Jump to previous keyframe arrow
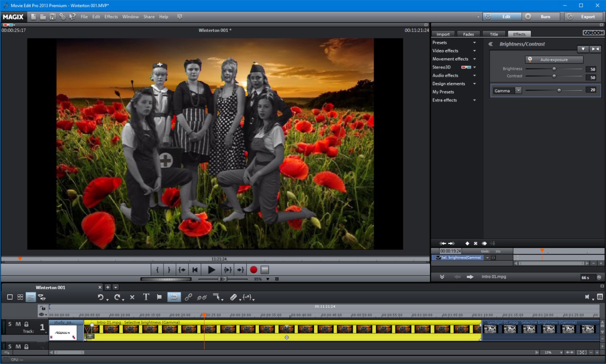Image resolution: width=606 pixels, height=364 pixels. [x=443, y=243]
